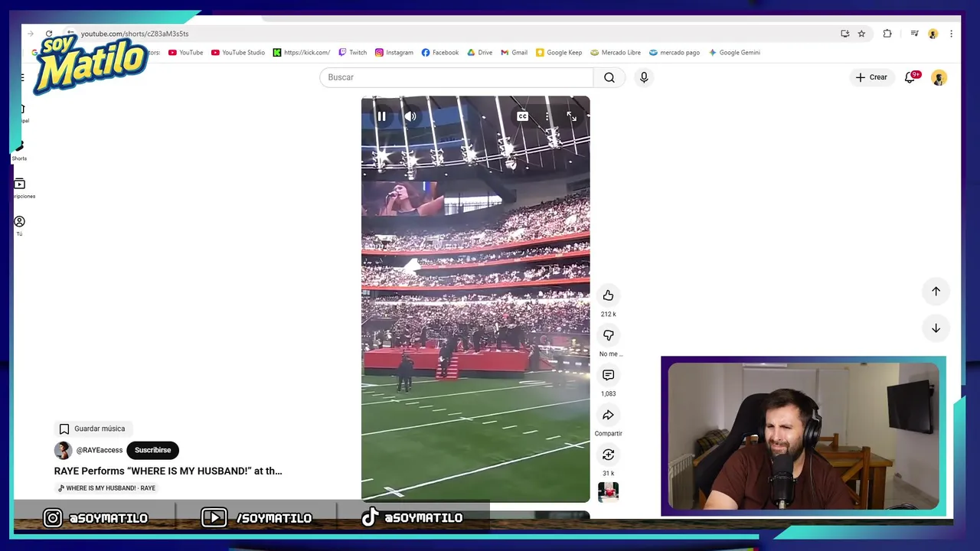Share the short via Compartir
Viewport: 980px width, 551px height.
point(608,415)
